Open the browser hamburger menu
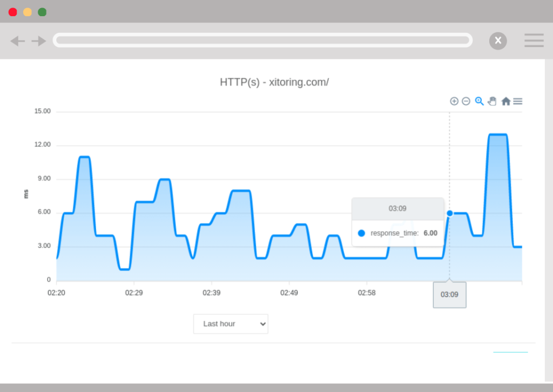This screenshot has width=553, height=392. click(x=534, y=40)
